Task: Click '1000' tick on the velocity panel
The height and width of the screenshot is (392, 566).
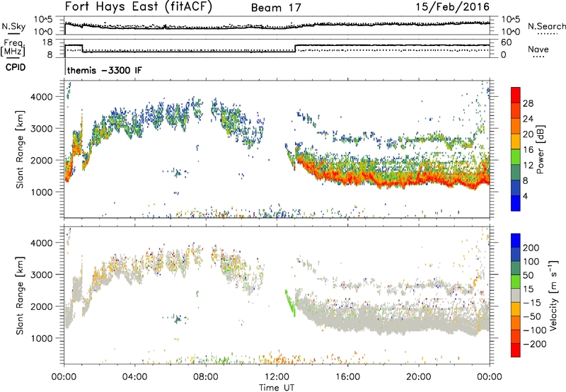Action: (x=42, y=338)
